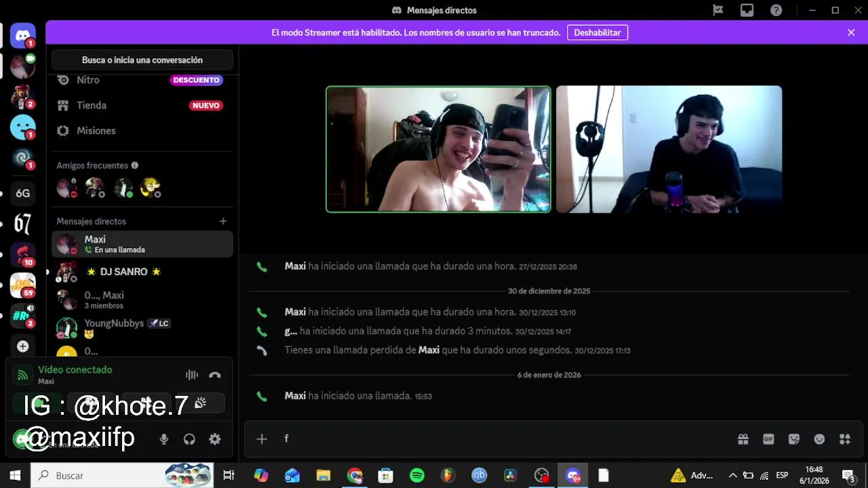This screenshot has width=868, height=488.
Task: Click the flag icon in the title bar
Action: coord(718,10)
